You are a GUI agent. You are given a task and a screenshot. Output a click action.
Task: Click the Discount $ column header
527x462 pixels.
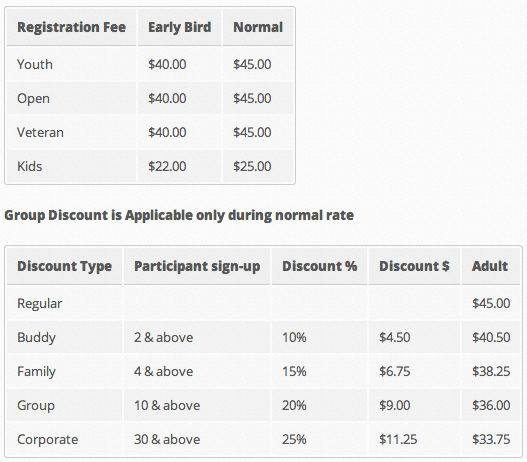point(414,266)
